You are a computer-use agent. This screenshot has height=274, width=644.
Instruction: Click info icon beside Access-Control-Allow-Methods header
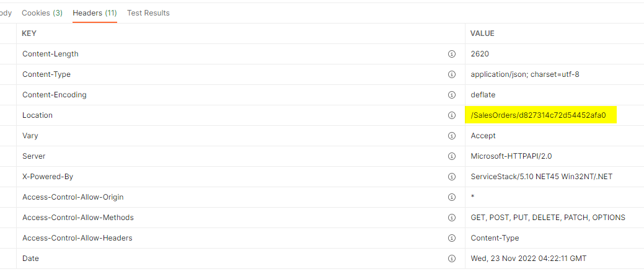[452, 218]
